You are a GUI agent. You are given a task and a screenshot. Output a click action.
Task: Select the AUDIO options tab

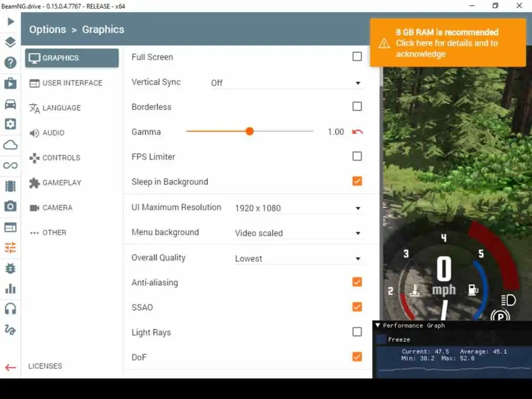click(72, 133)
